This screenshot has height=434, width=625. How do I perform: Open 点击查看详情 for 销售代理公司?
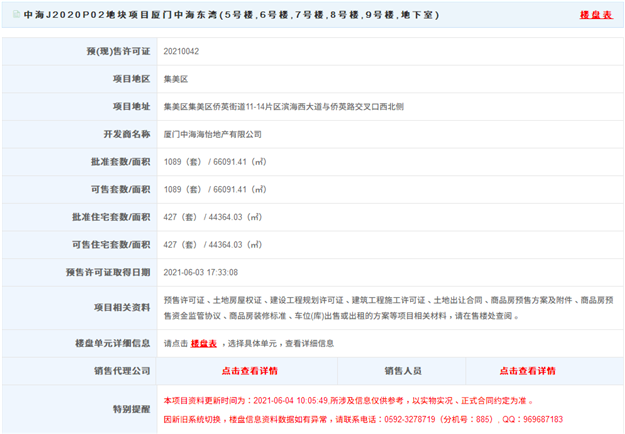coord(250,371)
